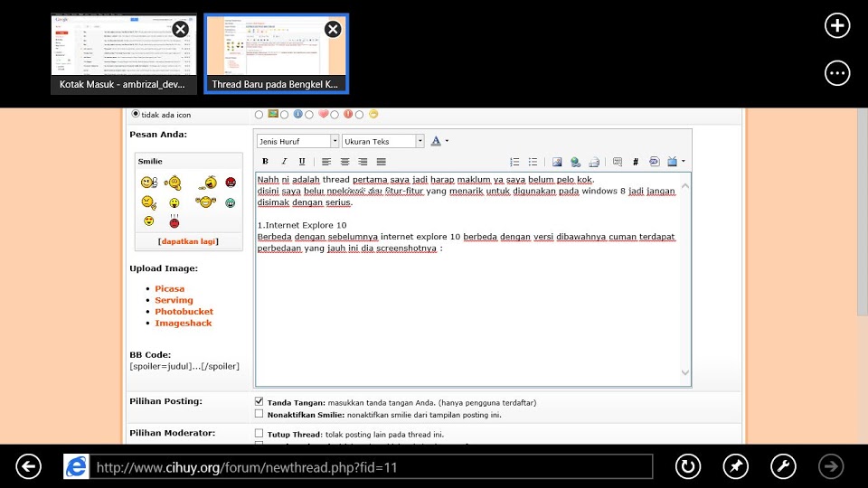Select the picture post icon radio

[x=259, y=115]
